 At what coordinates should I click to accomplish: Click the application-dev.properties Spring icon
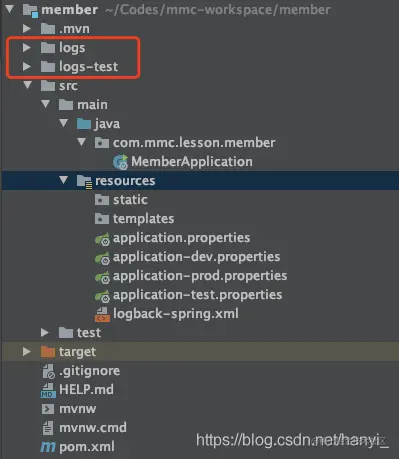tap(102, 257)
